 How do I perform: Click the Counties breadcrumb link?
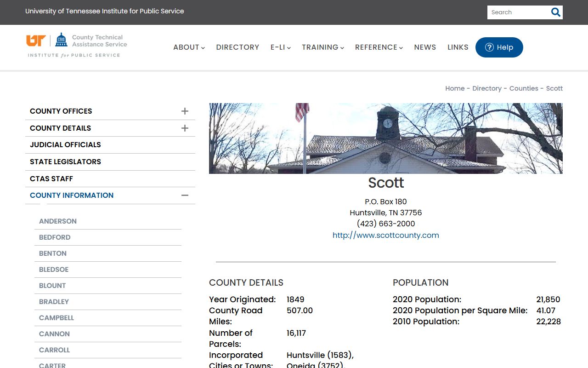click(524, 88)
